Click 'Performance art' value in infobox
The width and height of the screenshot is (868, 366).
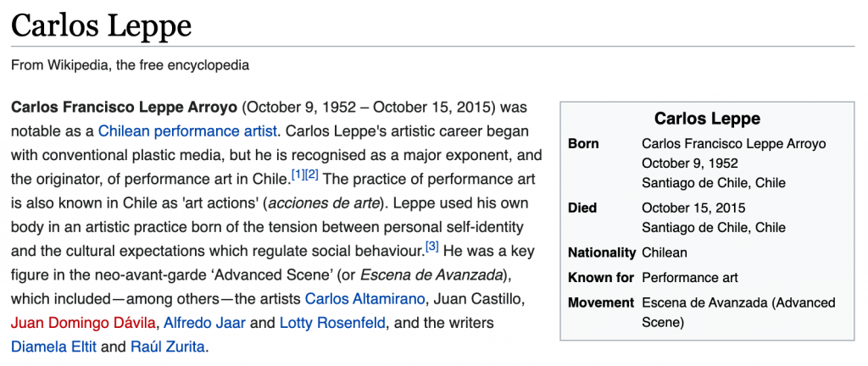point(690,278)
